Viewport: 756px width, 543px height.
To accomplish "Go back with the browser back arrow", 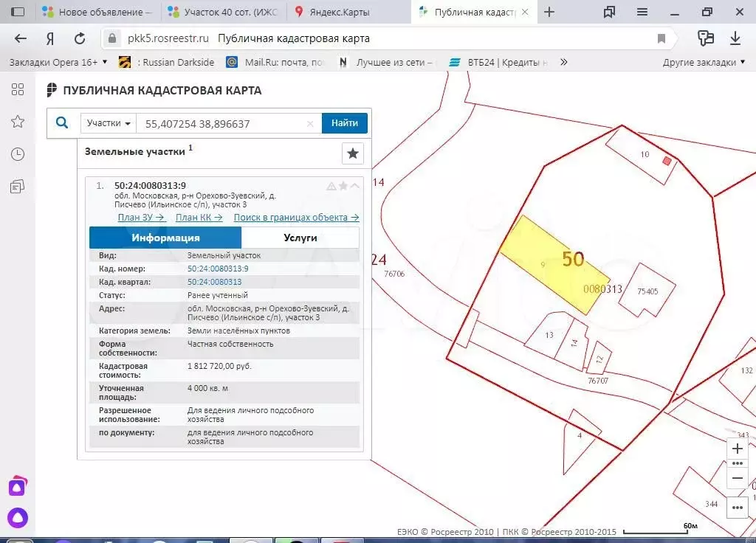I will 20,38.
